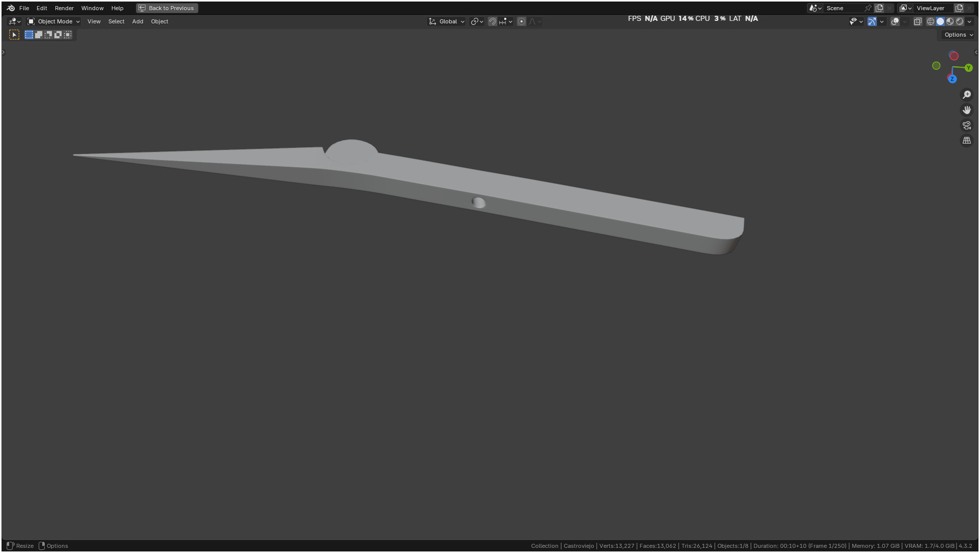Expand the toolbar with left arrow

point(3,52)
